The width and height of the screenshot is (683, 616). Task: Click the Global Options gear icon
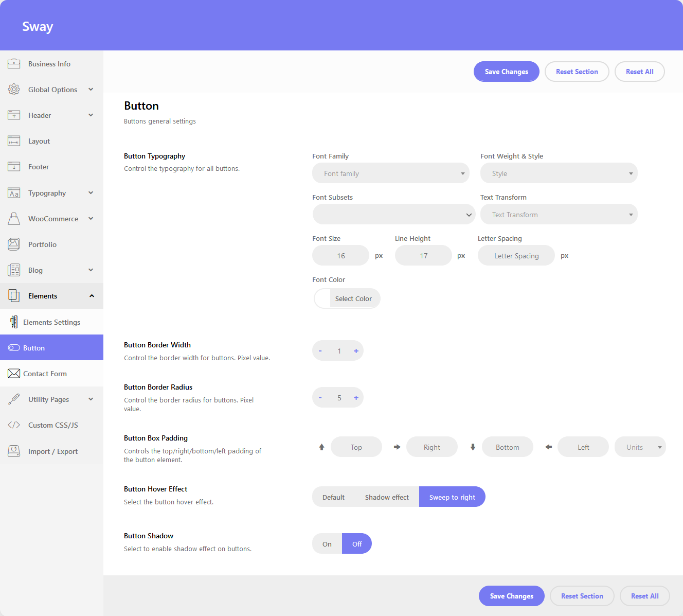pos(14,90)
